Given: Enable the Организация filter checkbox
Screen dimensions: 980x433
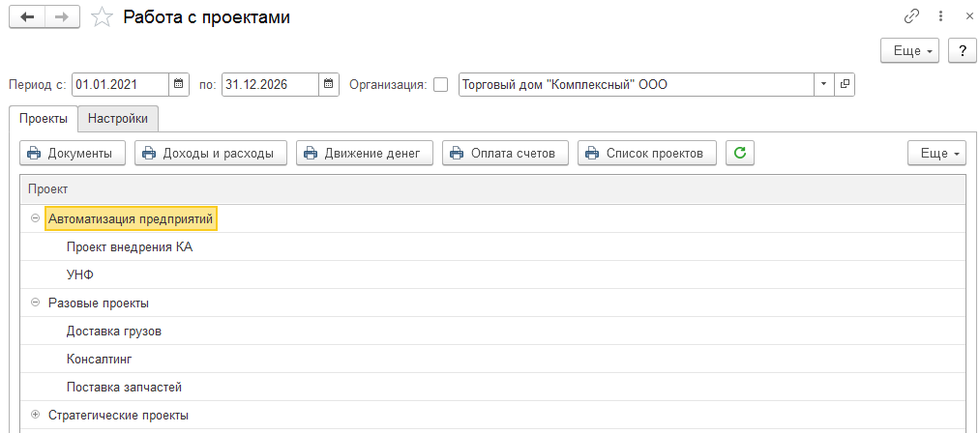Looking at the screenshot, I should point(441,85).
